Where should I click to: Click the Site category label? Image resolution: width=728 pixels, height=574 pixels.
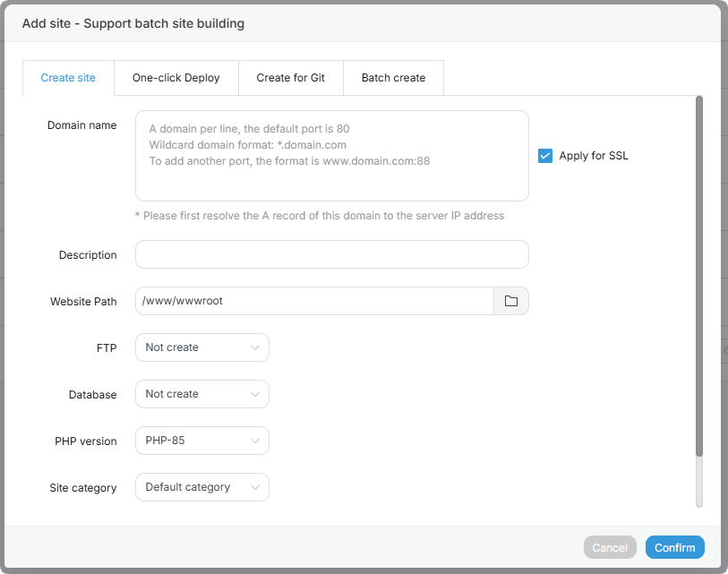coord(82,488)
